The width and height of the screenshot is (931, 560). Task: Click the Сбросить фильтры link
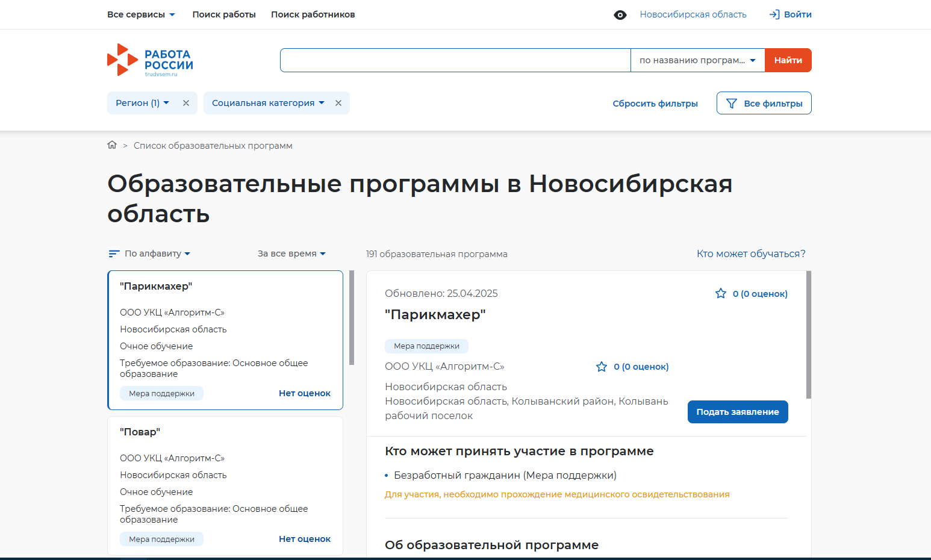655,104
